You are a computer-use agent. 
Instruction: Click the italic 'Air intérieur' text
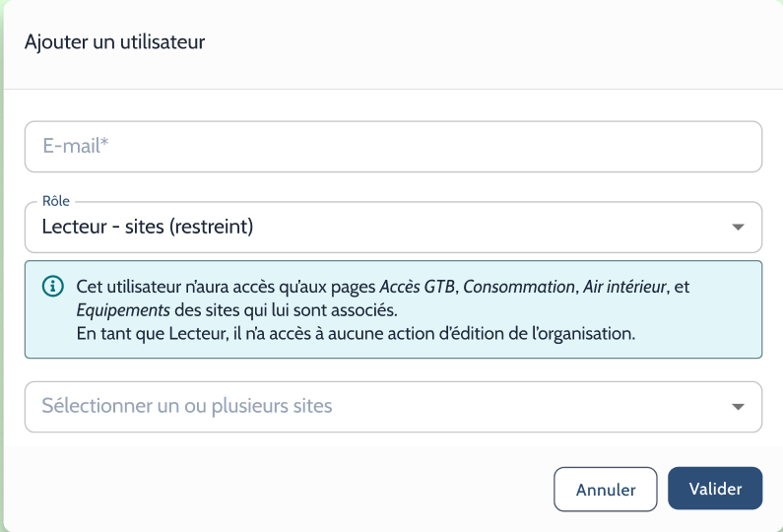tap(624, 287)
